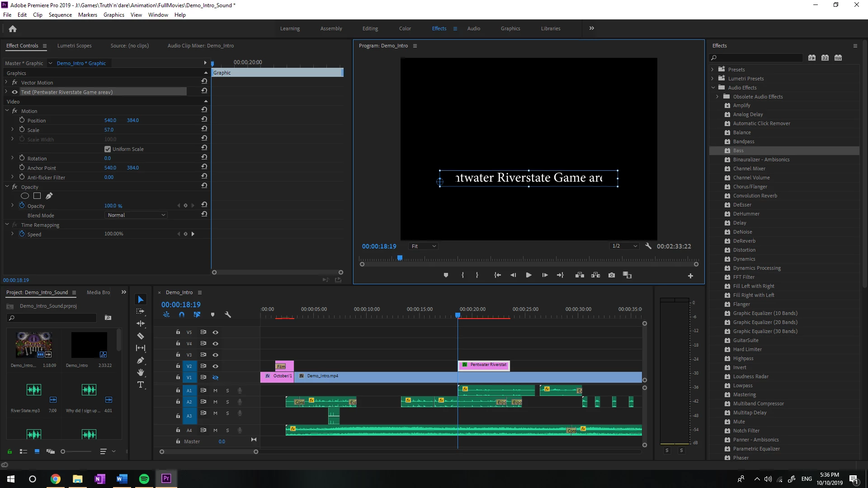Mute audio track A1
Screen dimensions: 868x488
(215, 391)
